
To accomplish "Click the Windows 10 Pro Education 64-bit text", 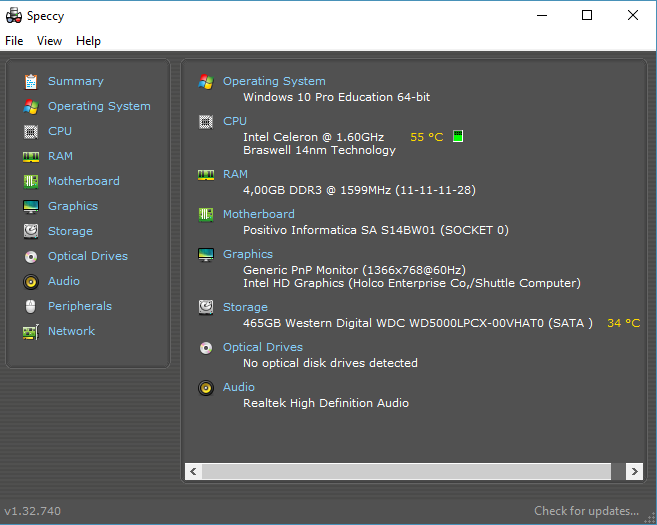I will pos(336,97).
